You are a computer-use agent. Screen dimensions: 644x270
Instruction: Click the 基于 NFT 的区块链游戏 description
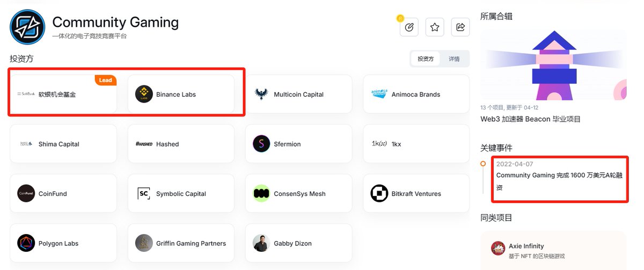(537, 257)
